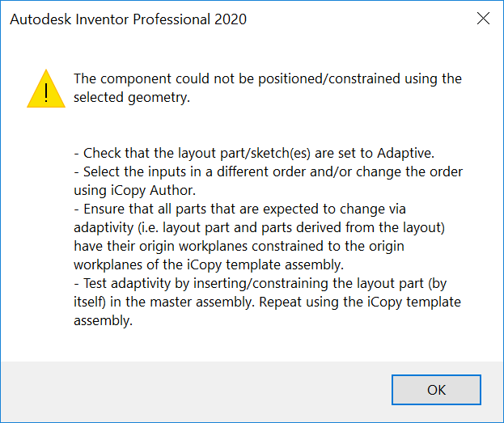Screen dimensions: 504x423
Task: Click the 'Select the inputs in a different order' line
Action: pyautogui.click(x=268, y=171)
